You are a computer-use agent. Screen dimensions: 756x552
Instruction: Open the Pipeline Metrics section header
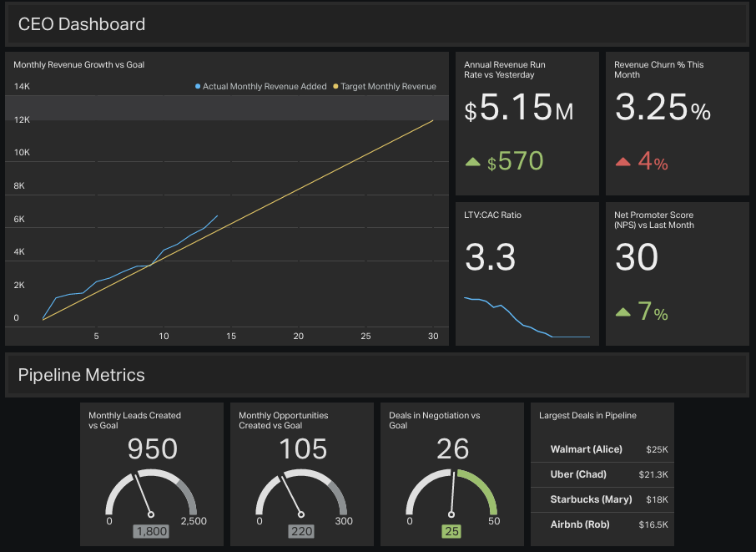coord(82,375)
